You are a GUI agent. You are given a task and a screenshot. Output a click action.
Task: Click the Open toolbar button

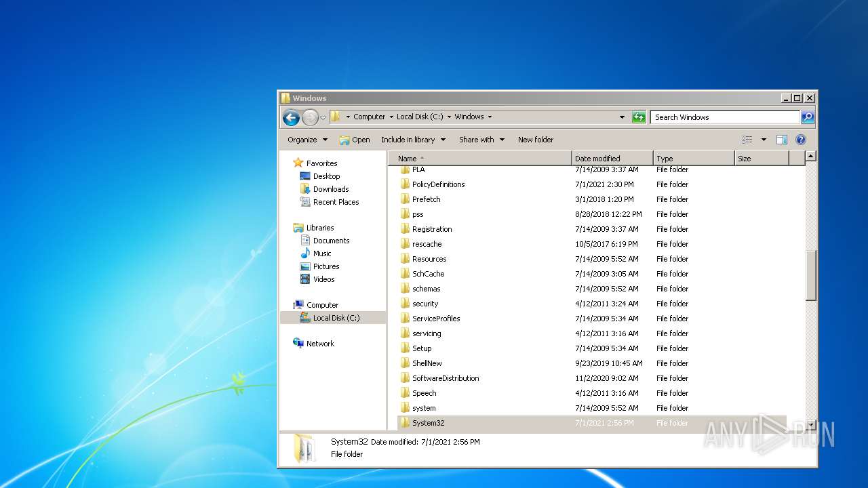click(x=355, y=140)
